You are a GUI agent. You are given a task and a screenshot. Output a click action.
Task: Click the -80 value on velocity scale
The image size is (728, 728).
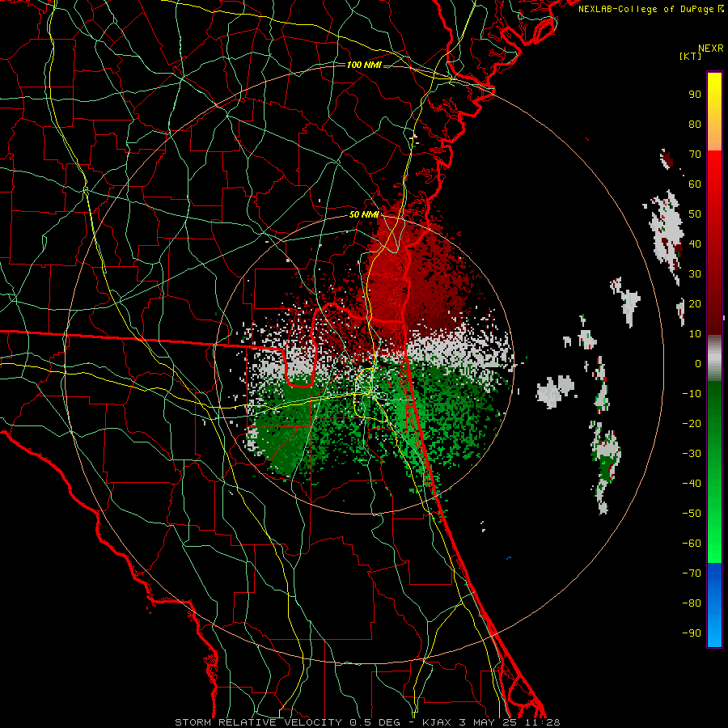pyautogui.click(x=692, y=603)
